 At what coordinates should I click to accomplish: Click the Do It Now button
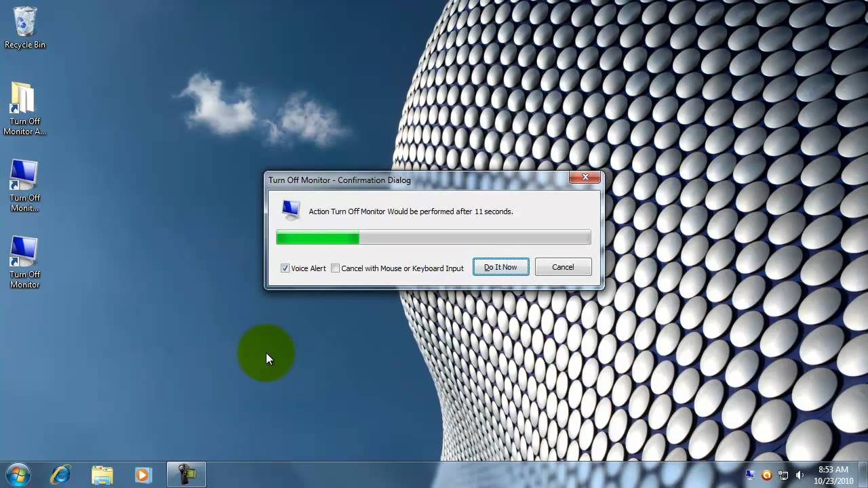[500, 267]
